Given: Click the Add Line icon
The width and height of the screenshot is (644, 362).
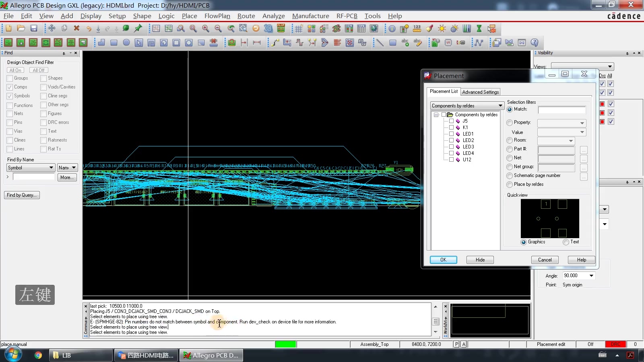Looking at the screenshot, I should click(x=380, y=42).
